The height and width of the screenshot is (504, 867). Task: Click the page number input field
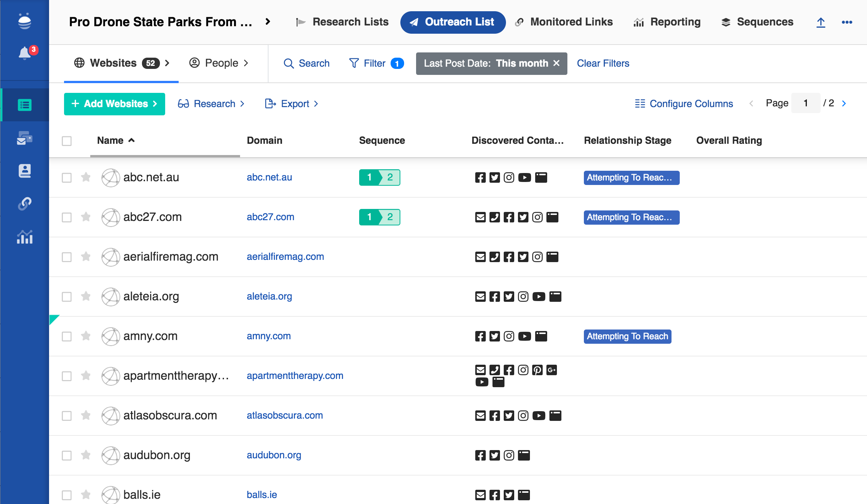tap(805, 103)
